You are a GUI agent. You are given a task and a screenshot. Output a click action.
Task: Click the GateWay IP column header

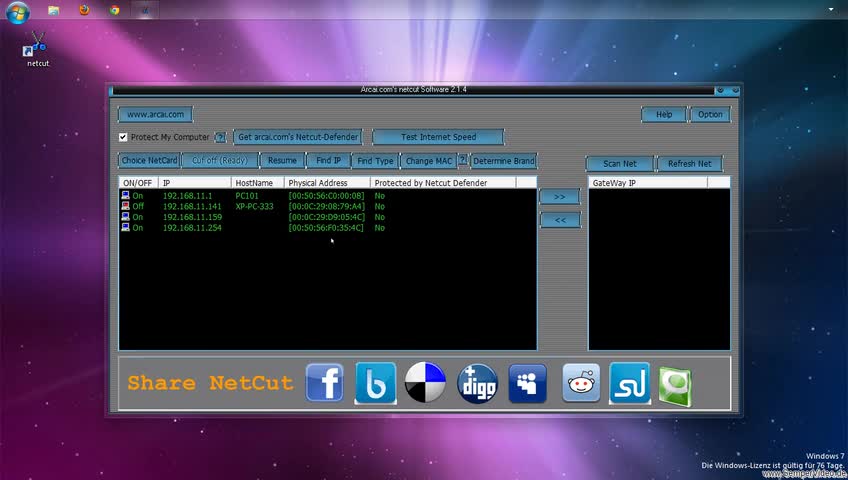click(648, 183)
